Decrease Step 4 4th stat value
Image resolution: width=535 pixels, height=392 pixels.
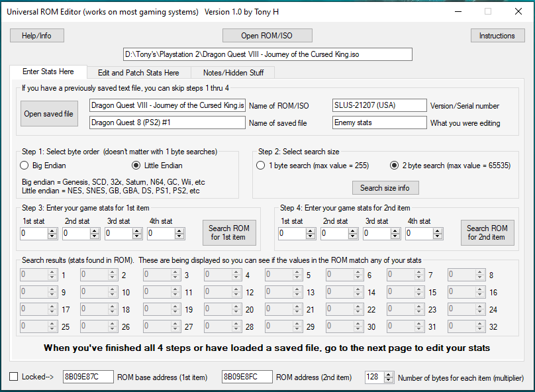click(438, 236)
